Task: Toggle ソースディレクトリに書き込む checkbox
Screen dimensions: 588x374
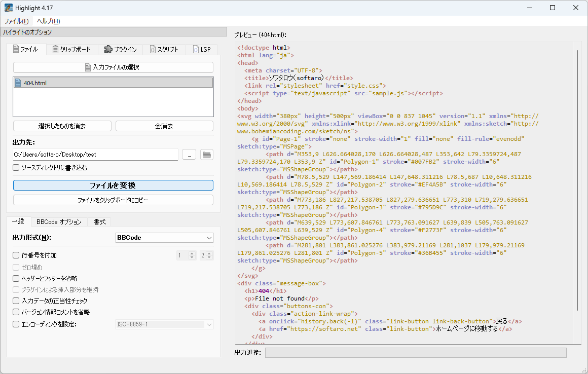Action: 16,167
